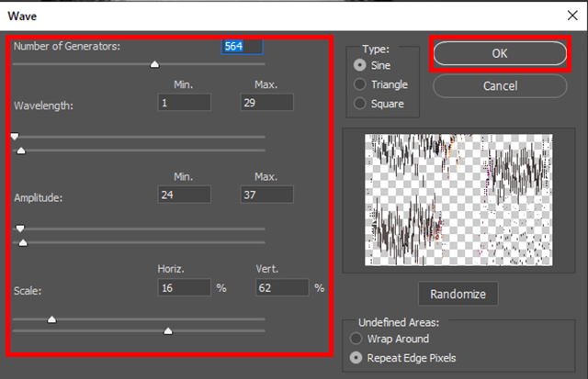Click the Scale Vert. percent field

point(282,287)
